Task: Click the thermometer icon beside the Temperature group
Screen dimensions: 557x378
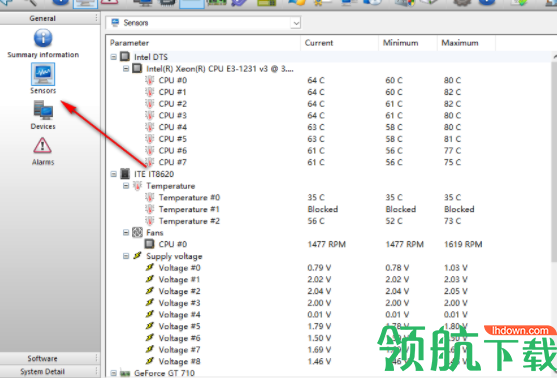Action: coord(137,185)
